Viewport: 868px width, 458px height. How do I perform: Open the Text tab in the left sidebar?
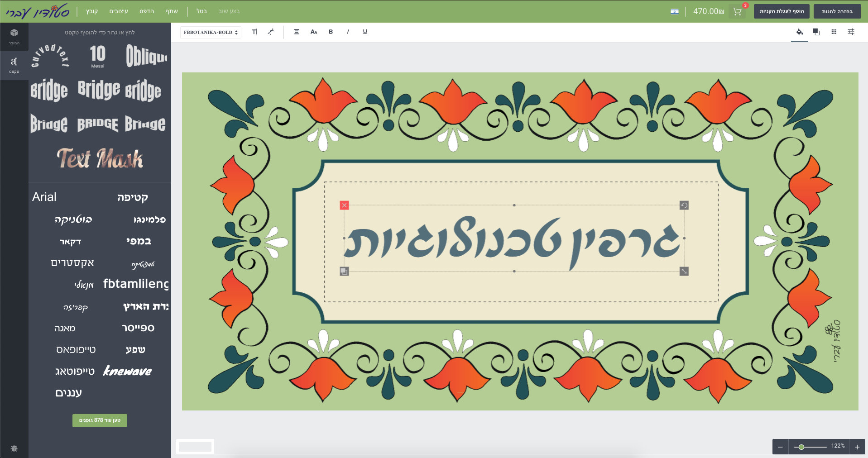click(x=14, y=65)
